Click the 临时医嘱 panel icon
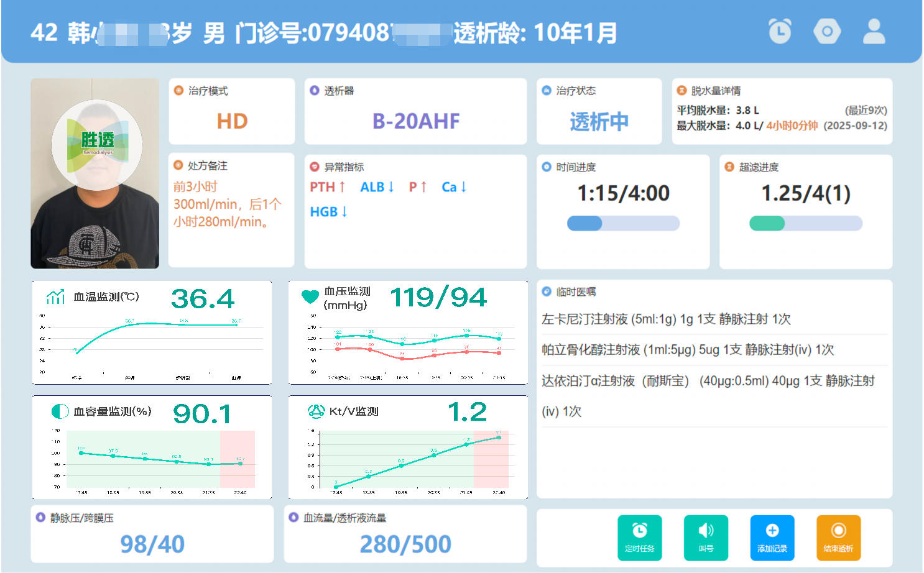The image size is (924, 573). click(547, 291)
